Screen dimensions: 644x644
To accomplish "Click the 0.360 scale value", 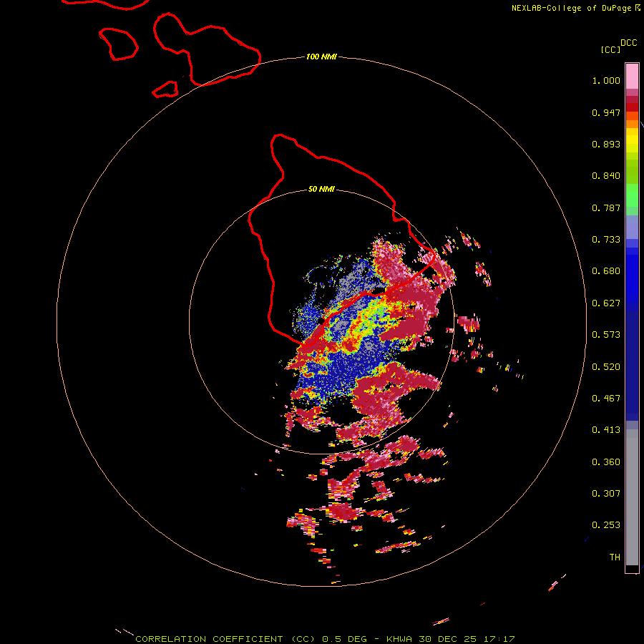I will pyautogui.click(x=606, y=462).
